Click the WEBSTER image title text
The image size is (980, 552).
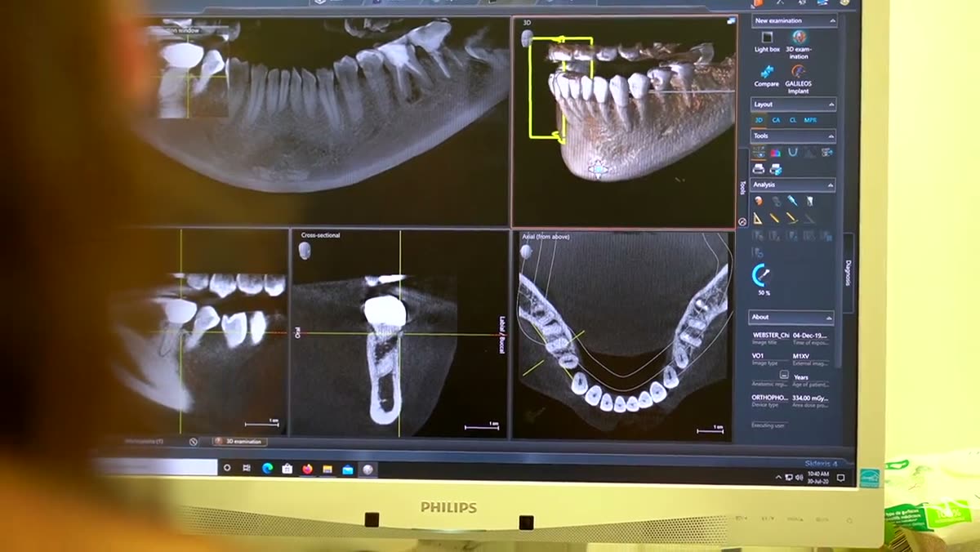(x=771, y=336)
